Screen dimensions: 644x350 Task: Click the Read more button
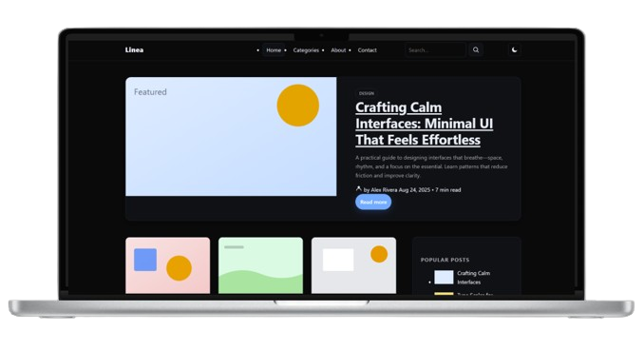(373, 202)
